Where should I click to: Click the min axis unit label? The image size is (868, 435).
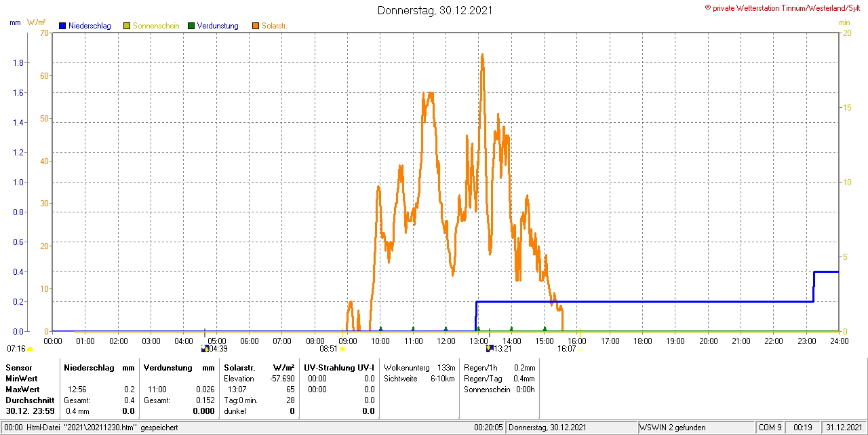pos(844,22)
